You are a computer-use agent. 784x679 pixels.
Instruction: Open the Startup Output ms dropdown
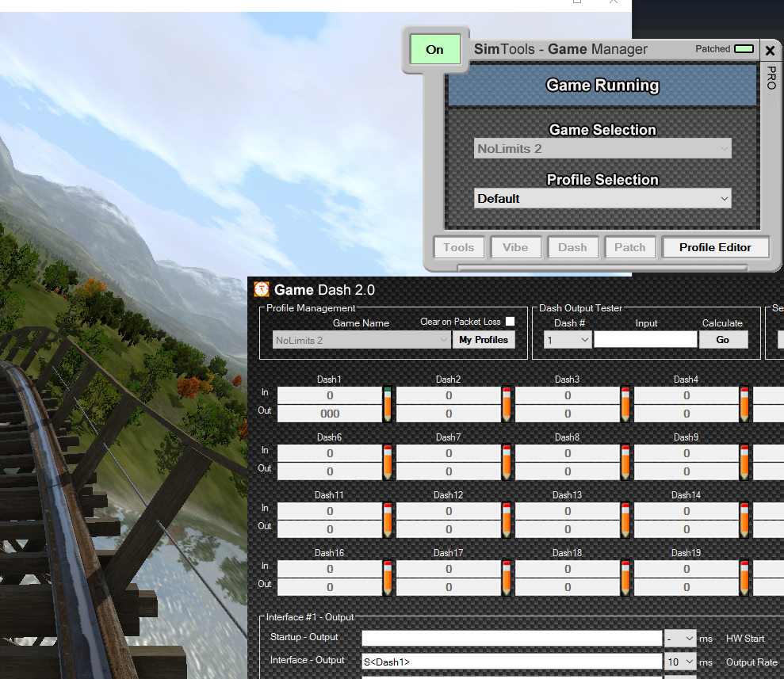pyautogui.click(x=680, y=638)
